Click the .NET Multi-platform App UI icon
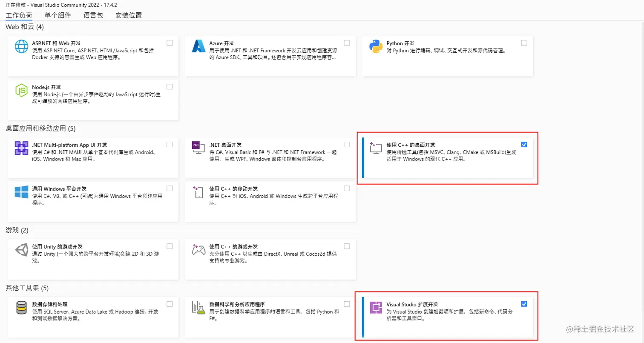This screenshot has width=644, height=343. click(21, 148)
